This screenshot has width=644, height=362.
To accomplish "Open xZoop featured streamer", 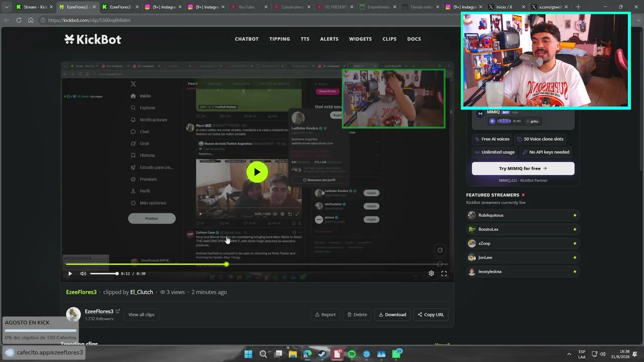I will [523, 243].
